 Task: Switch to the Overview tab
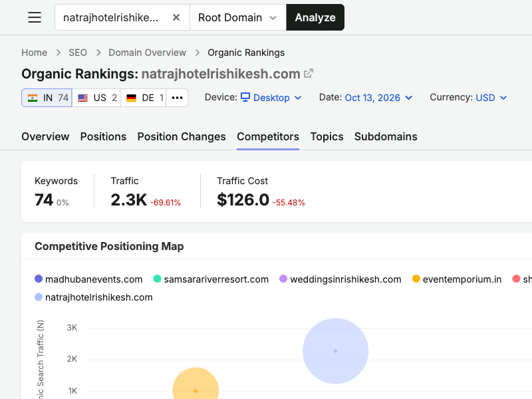point(45,136)
